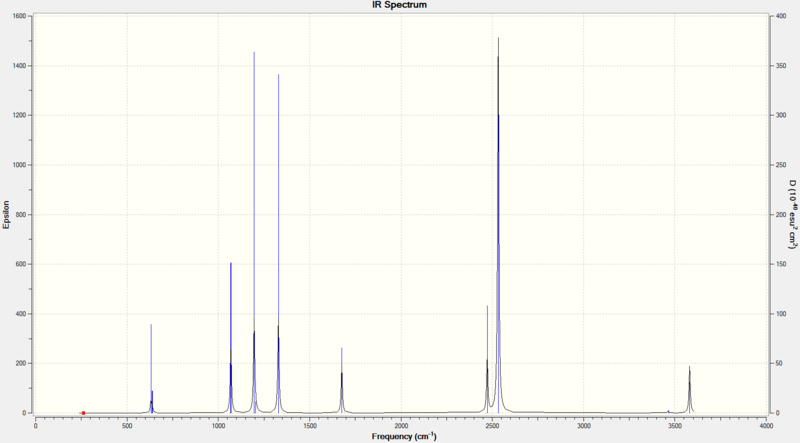800x443 pixels.
Task: Click the 1500 tick on frequency axis
Action: (x=310, y=426)
